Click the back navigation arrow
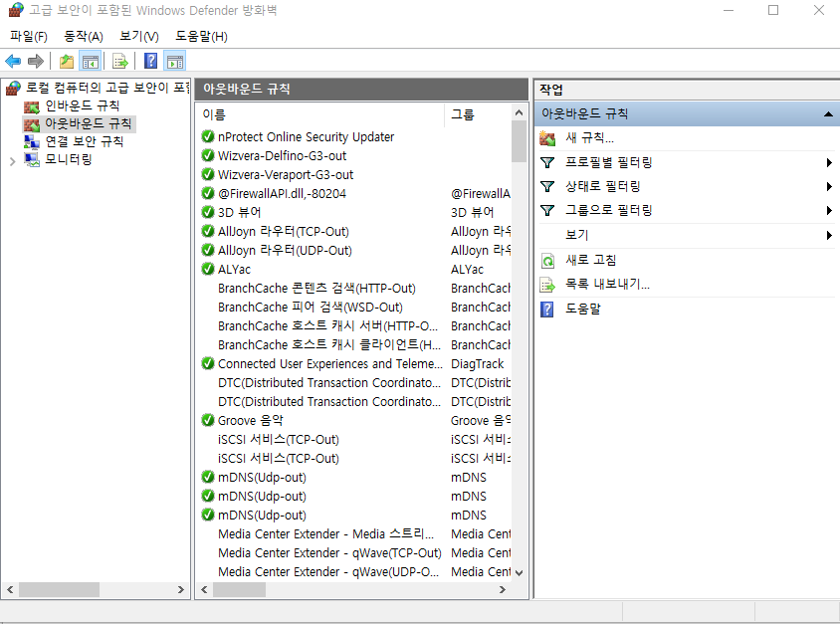 point(12,61)
